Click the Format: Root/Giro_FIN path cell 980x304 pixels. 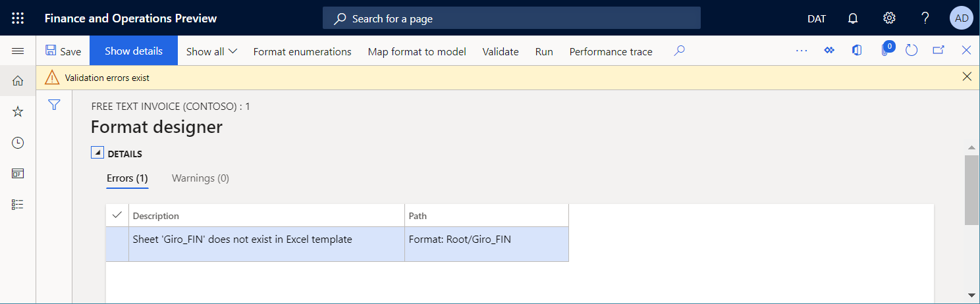[x=487, y=244]
